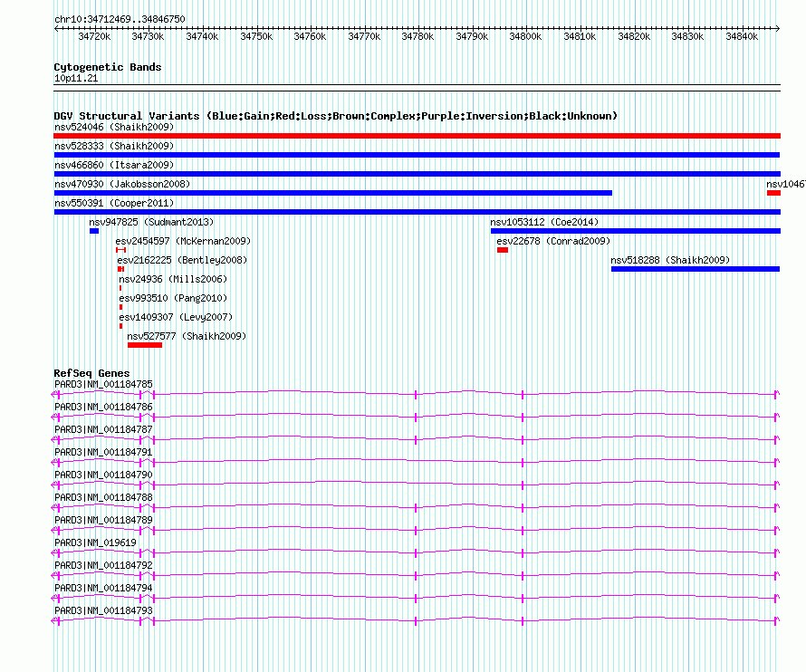Select the nsv1053112 (Coe2014) blue bar
806x672 pixels.
point(636,231)
